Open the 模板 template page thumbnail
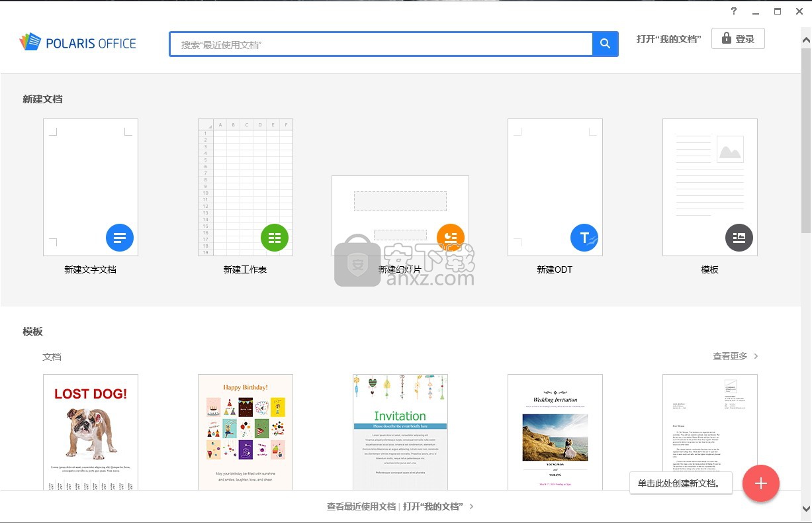 [710, 187]
